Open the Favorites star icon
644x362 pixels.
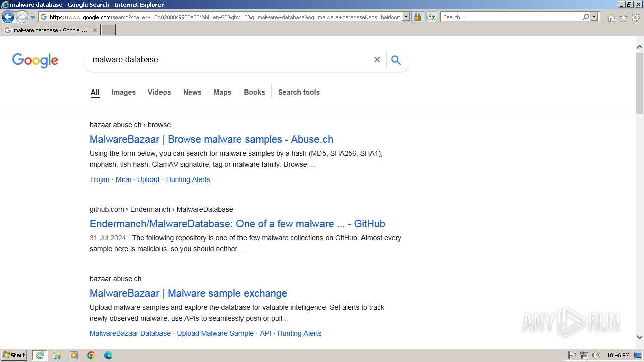coord(623,18)
